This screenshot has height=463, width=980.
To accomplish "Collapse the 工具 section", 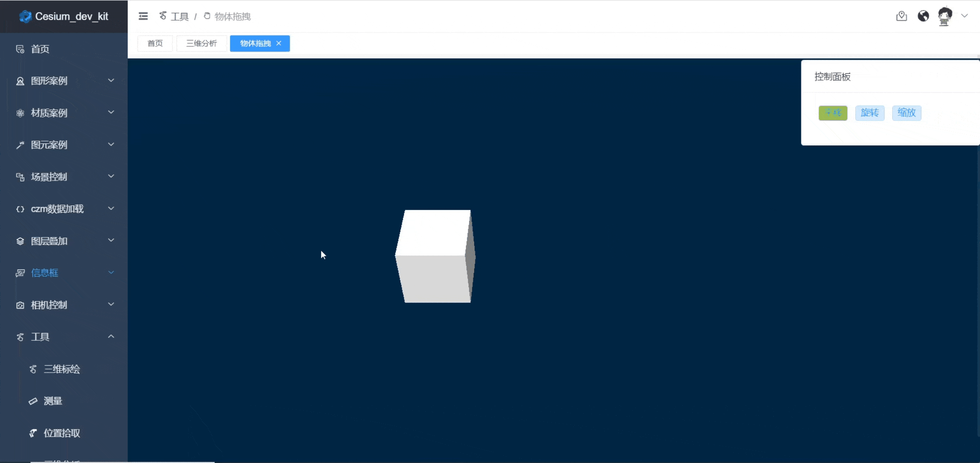I will [x=111, y=337].
